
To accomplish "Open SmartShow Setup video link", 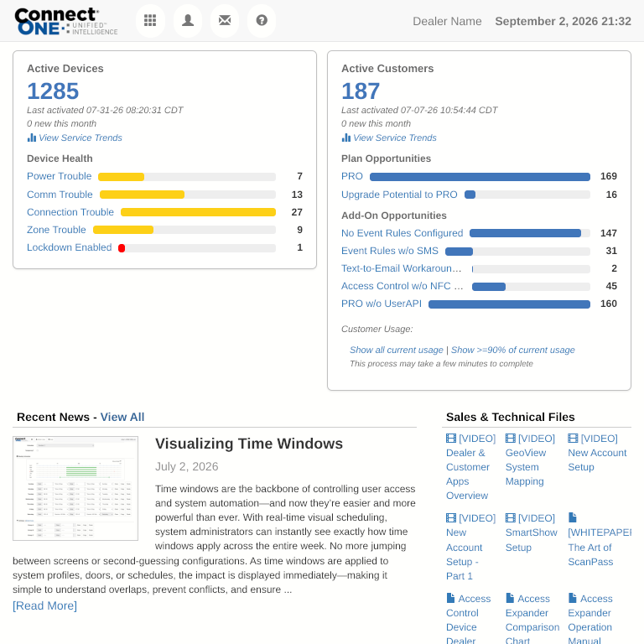I will click(x=531, y=532).
